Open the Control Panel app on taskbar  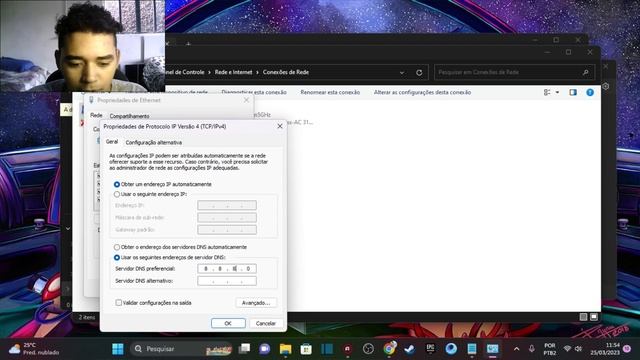492,349
